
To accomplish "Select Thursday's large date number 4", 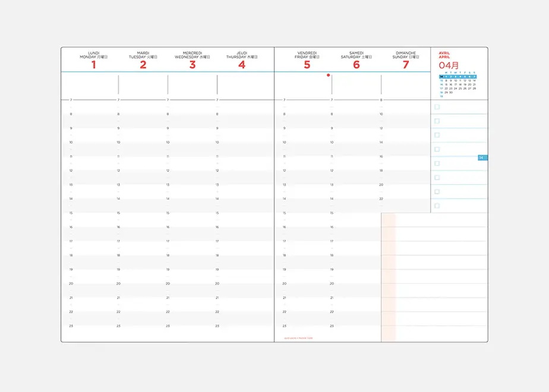I will point(242,65).
